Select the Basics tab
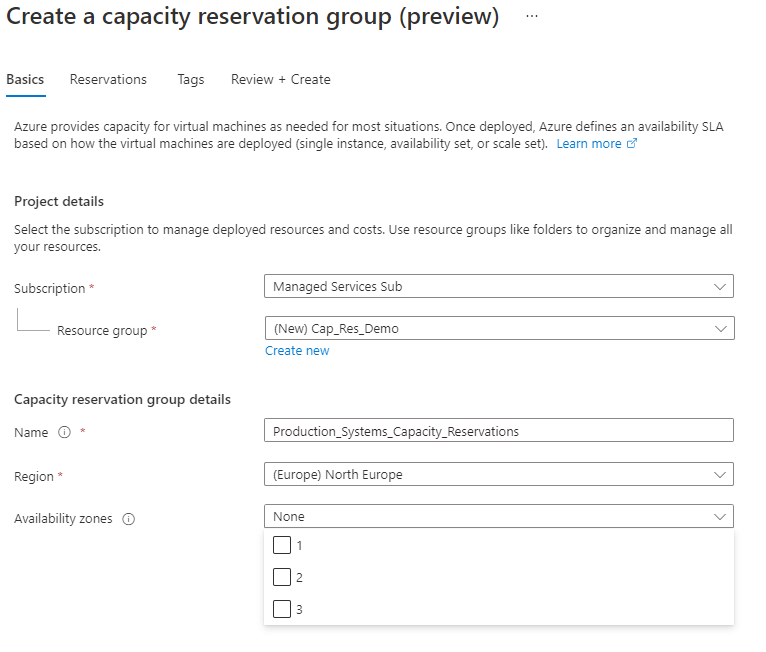 click(25, 79)
